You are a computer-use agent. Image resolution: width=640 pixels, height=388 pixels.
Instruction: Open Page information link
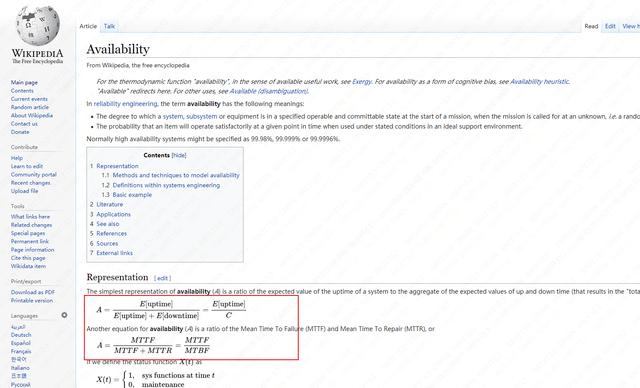pyautogui.click(x=32, y=250)
